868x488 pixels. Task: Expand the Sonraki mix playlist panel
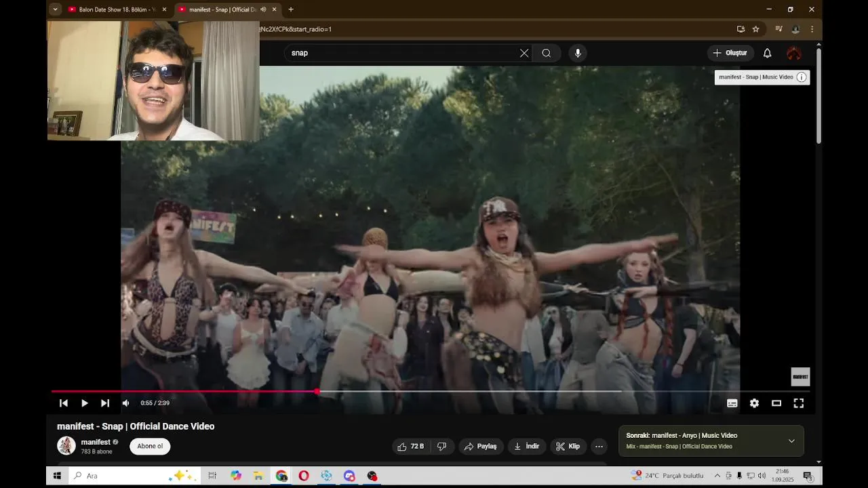[x=791, y=441]
